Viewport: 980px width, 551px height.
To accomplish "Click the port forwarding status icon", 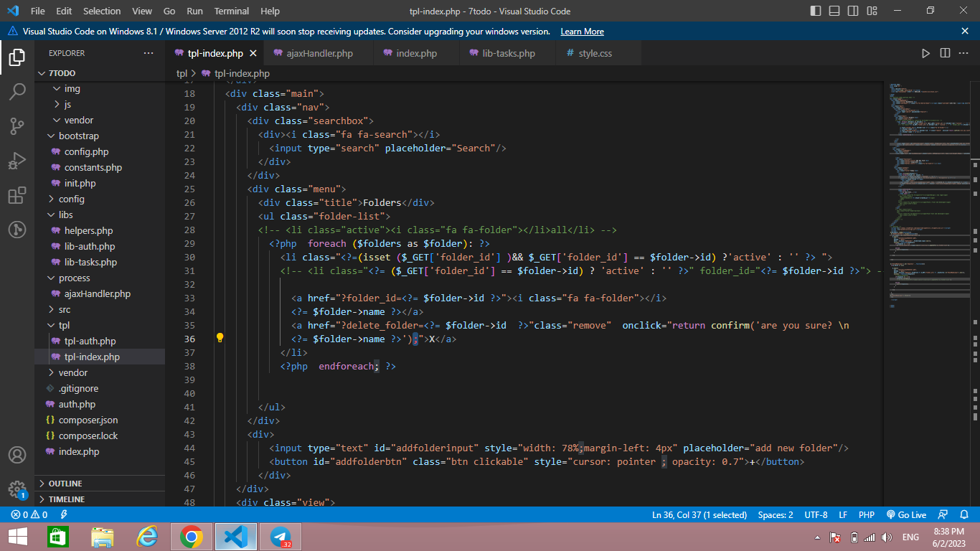I will pyautogui.click(x=64, y=514).
